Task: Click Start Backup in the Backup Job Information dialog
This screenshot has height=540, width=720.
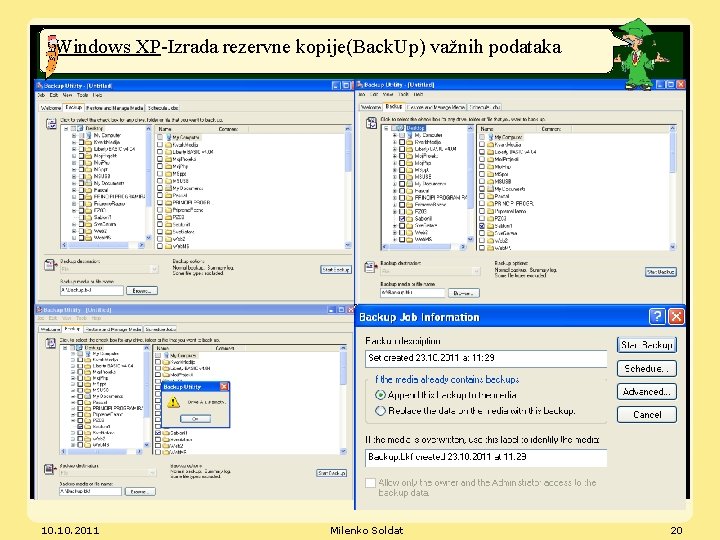Action: tap(647, 345)
